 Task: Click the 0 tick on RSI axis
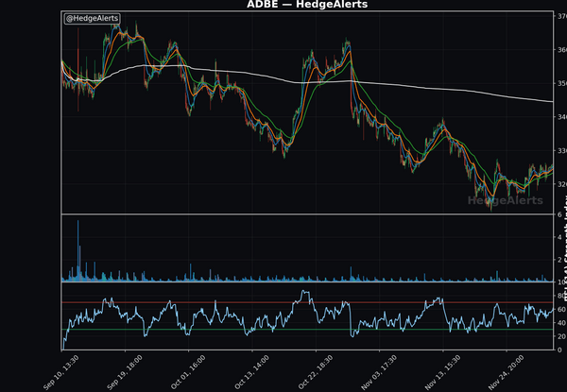561,350
